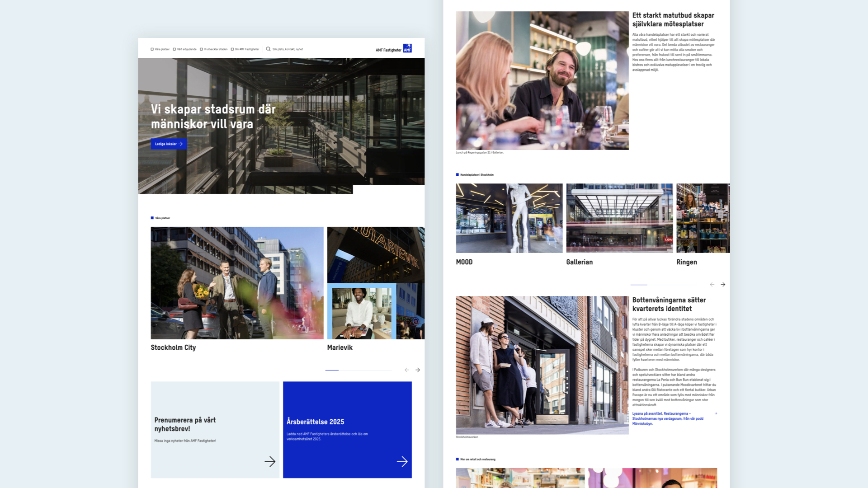Open the Våra platser menu item
The width and height of the screenshot is (868, 488).
(x=160, y=49)
